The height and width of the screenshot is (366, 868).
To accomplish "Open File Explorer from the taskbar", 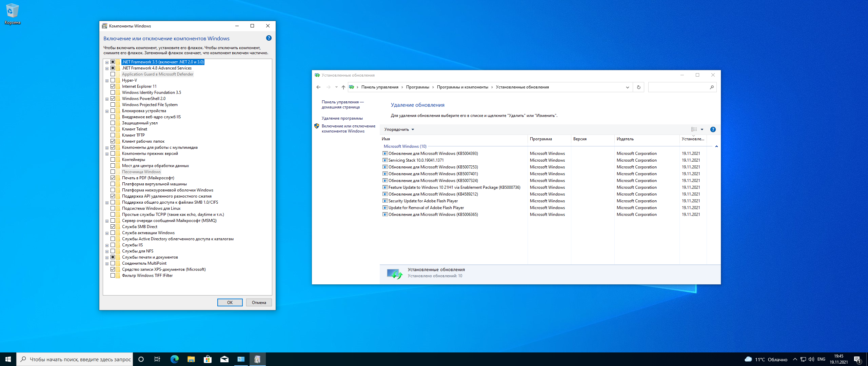I will point(191,359).
